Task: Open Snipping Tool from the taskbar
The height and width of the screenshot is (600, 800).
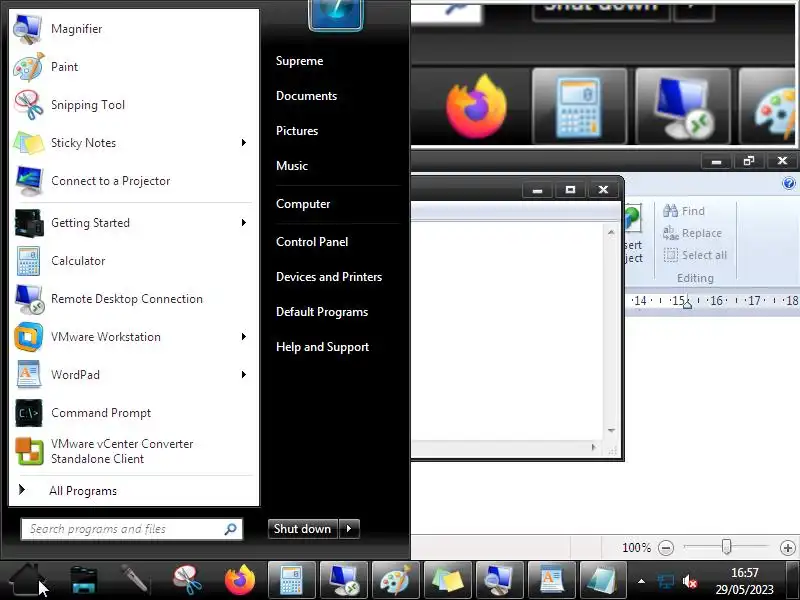Action: pyautogui.click(x=187, y=580)
